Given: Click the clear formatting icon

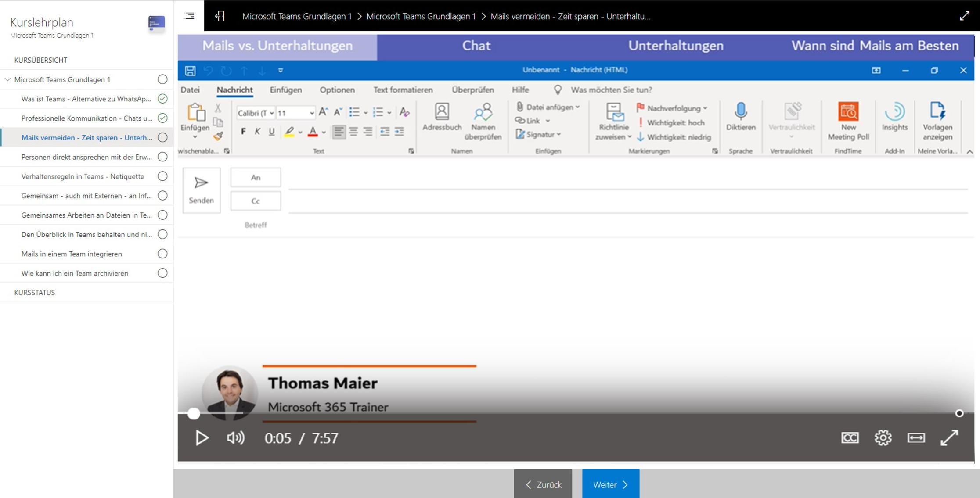Looking at the screenshot, I should click(404, 112).
